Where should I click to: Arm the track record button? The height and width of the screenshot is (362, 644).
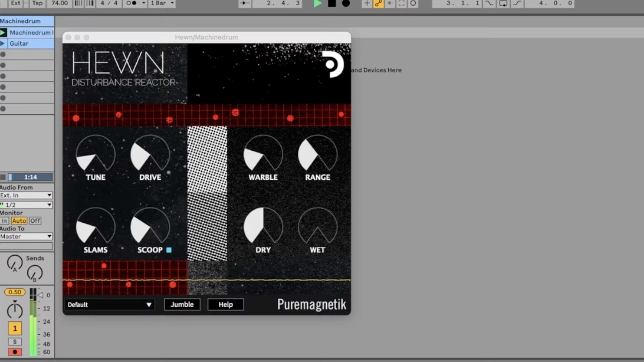tap(15, 352)
